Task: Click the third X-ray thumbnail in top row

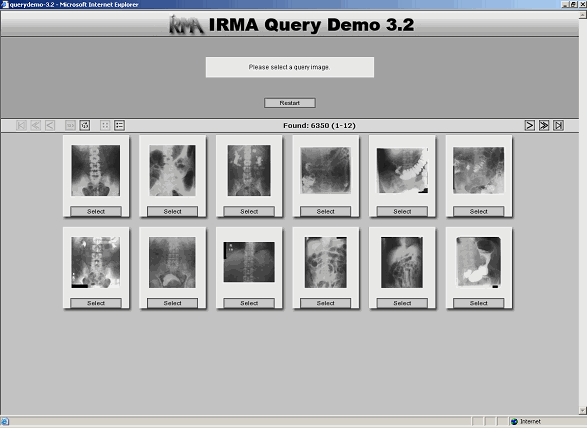Action: click(249, 170)
